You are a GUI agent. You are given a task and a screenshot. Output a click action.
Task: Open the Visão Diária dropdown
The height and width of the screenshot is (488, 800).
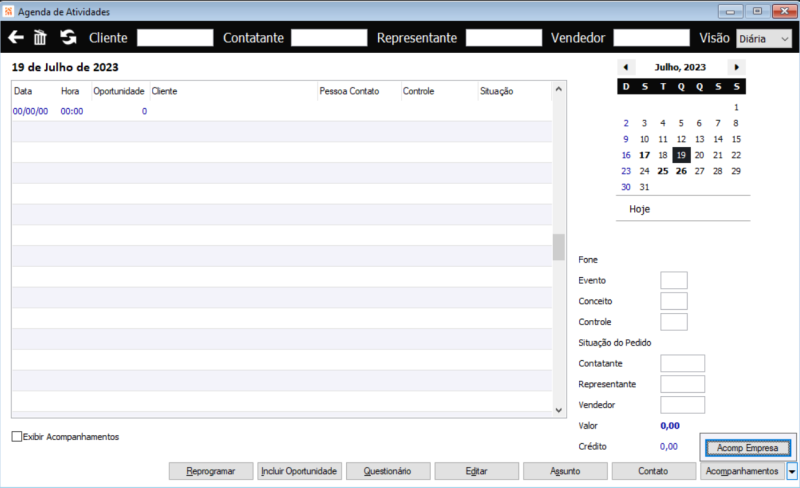[x=764, y=38]
